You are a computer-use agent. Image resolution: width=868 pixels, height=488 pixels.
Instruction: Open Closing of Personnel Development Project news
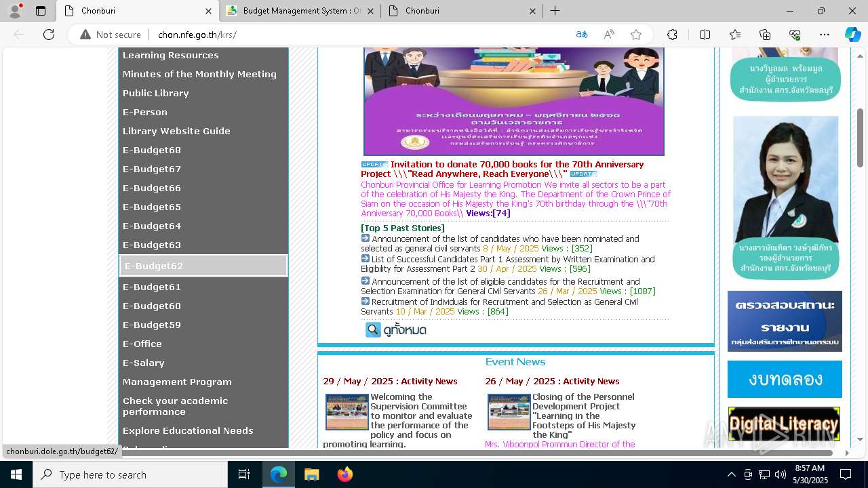click(584, 415)
